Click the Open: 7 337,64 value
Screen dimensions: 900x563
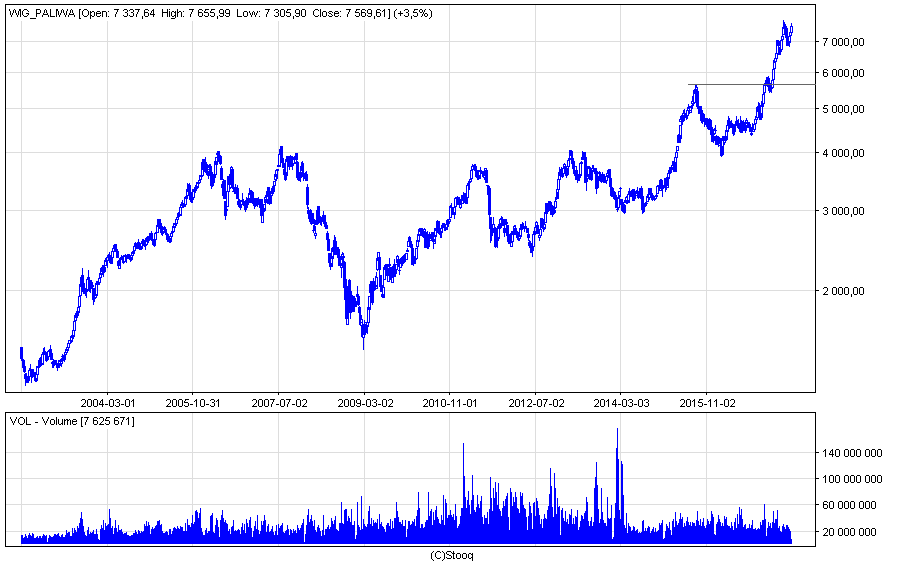coord(119,13)
